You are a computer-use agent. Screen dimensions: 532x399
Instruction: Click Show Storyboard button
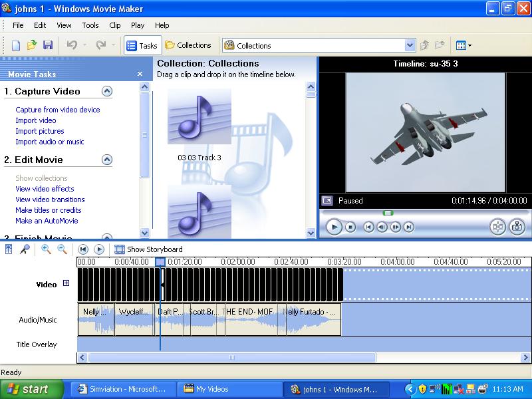(x=148, y=249)
